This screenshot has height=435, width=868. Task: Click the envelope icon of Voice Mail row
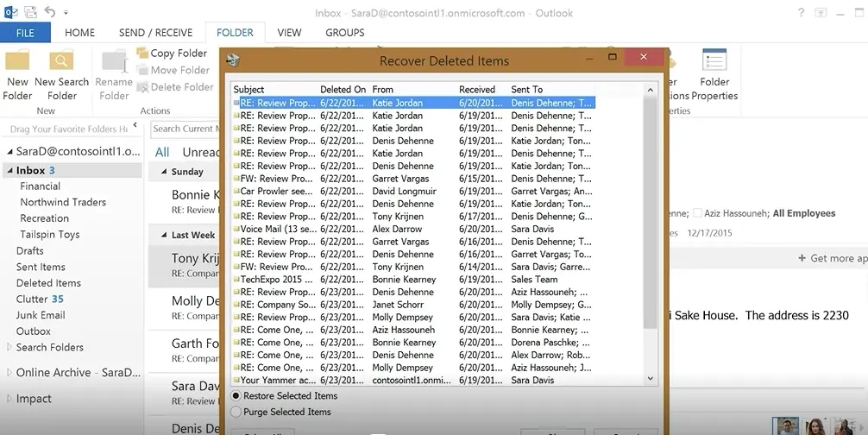click(236, 229)
